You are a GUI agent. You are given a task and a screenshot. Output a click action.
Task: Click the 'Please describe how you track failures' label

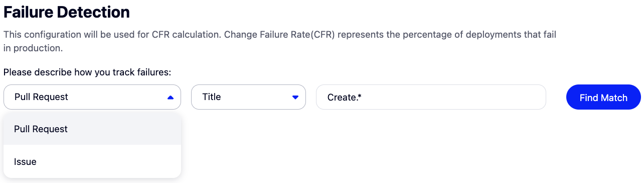pos(87,72)
